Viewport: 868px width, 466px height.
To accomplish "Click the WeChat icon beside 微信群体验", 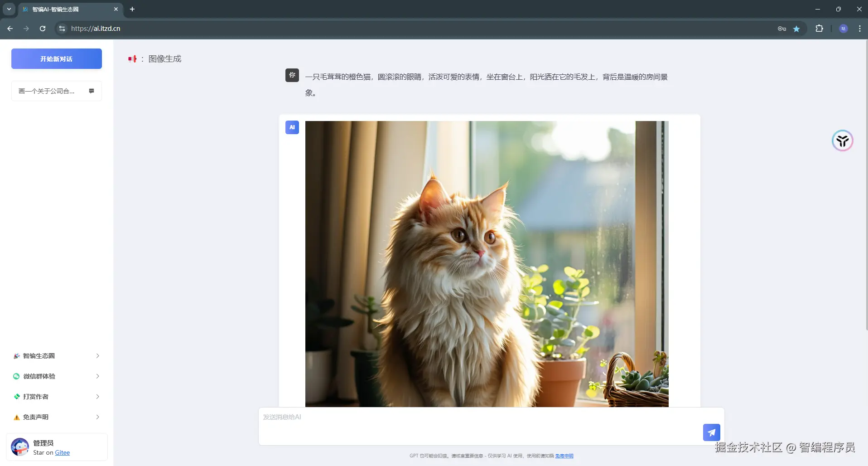I will coord(16,376).
